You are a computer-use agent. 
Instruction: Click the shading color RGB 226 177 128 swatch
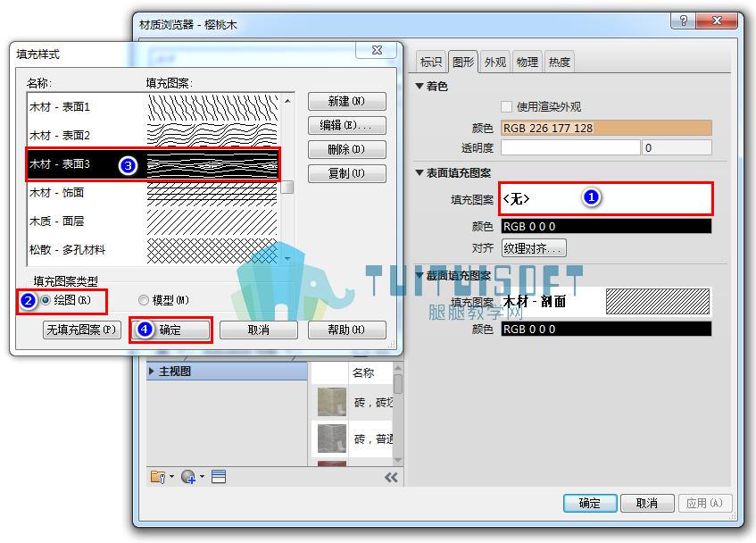[606, 128]
